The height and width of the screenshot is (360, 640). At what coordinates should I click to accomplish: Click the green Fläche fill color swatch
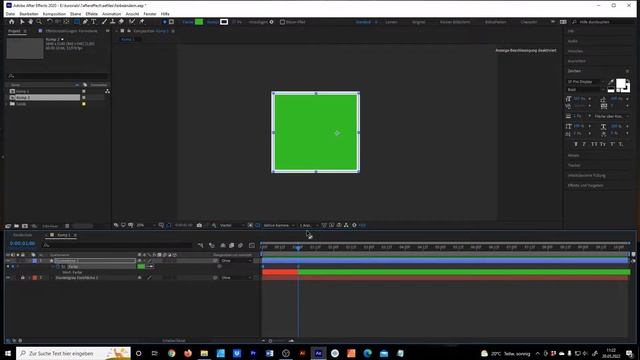pos(199,22)
